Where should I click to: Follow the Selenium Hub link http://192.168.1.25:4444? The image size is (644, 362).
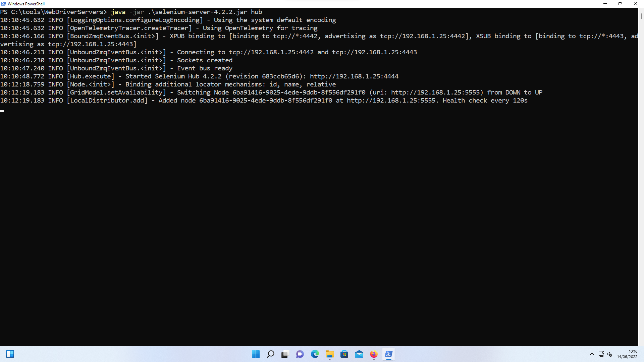[x=354, y=76]
